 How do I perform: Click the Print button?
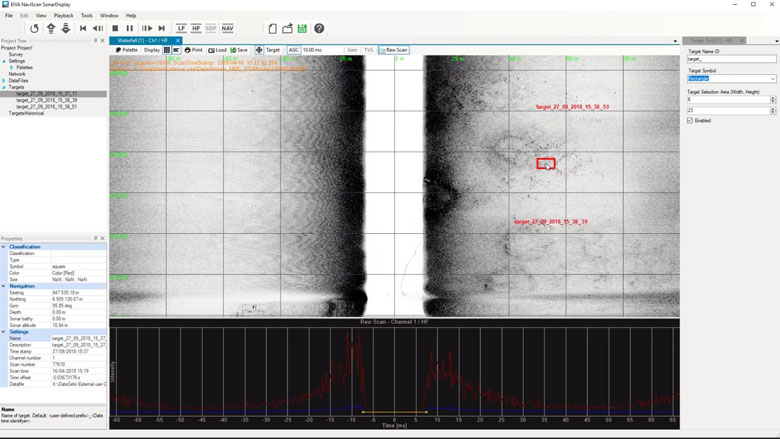(x=194, y=50)
